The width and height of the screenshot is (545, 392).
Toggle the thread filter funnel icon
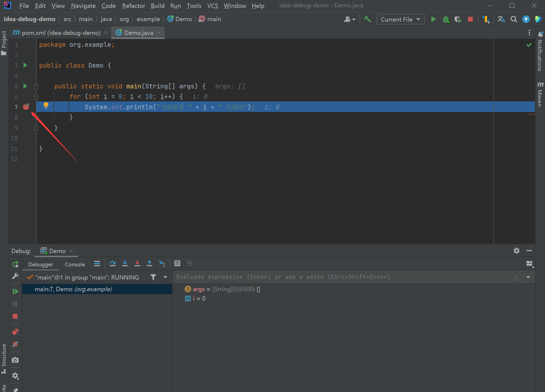(x=153, y=277)
